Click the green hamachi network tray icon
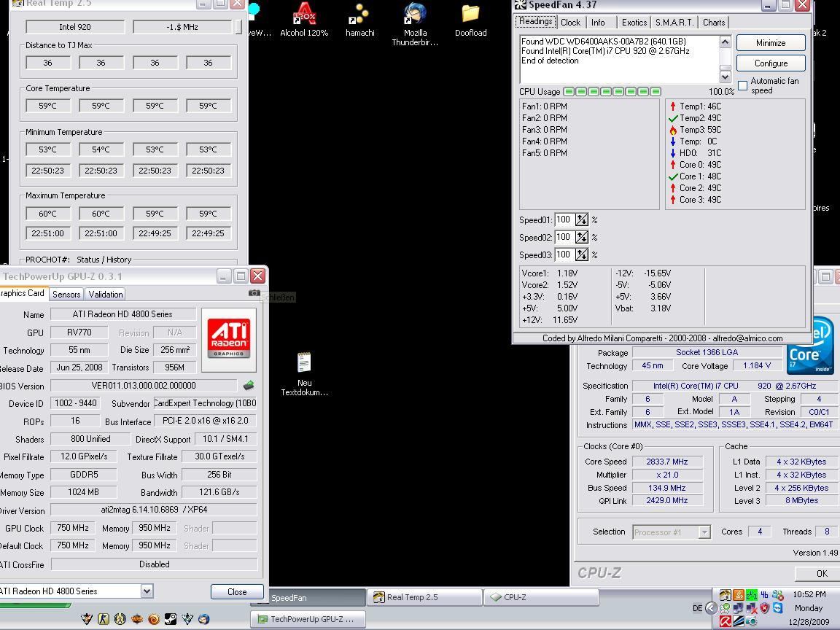 click(x=752, y=595)
